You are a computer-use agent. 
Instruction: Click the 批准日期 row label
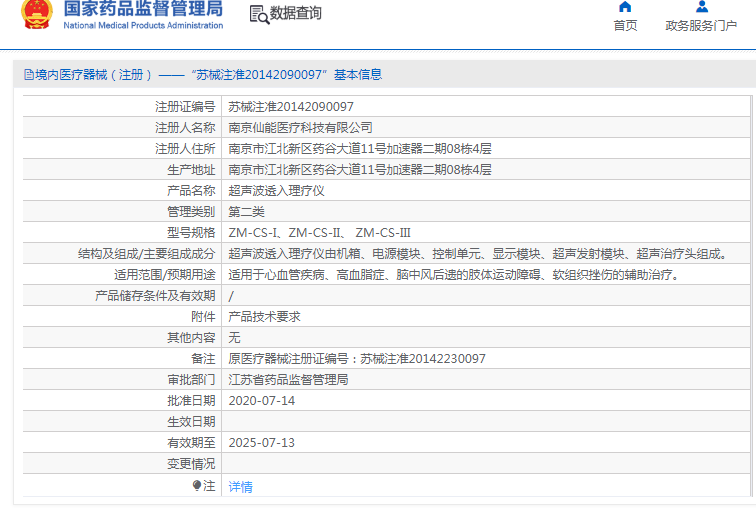click(191, 401)
